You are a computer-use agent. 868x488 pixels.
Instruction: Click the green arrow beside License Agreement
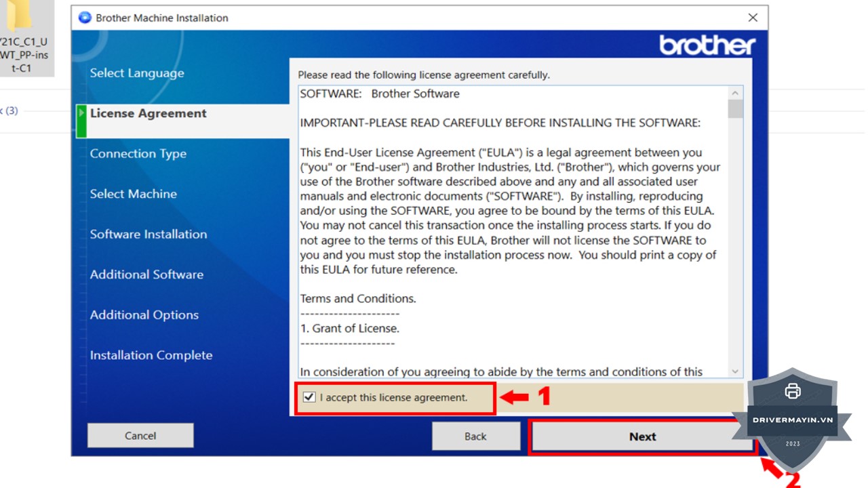(81, 113)
